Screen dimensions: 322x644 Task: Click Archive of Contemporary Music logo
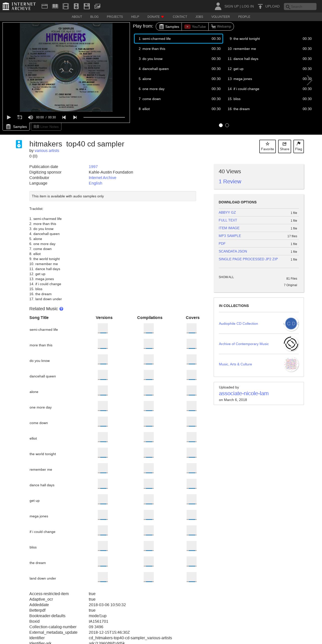tap(291, 344)
